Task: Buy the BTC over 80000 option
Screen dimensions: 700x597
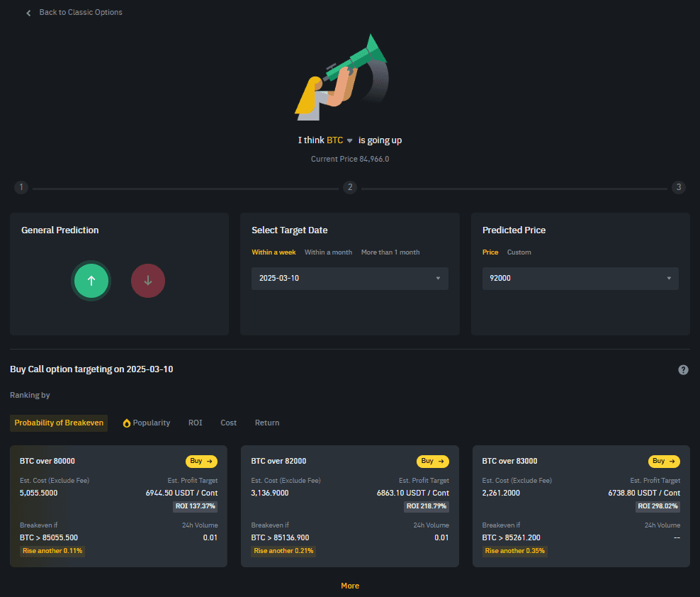Action: [201, 461]
